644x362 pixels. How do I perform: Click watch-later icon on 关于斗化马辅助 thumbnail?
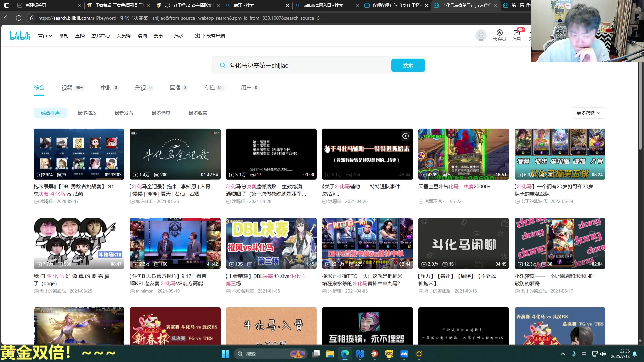pyautogui.click(x=406, y=136)
